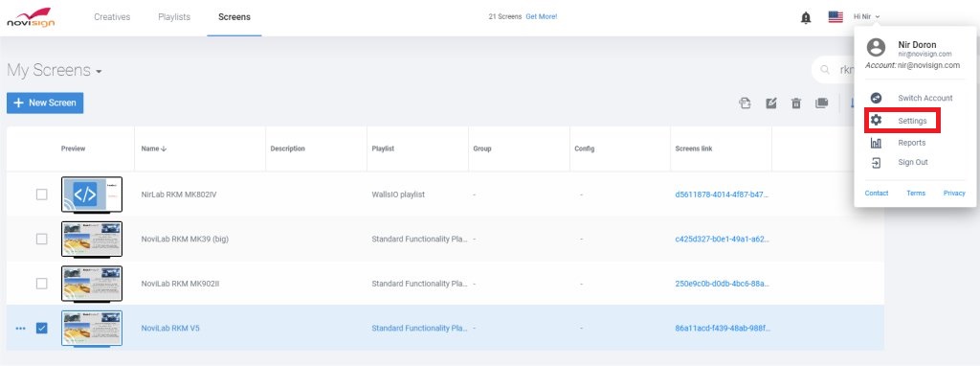The height and width of the screenshot is (366, 980).
Task: Click the Switch Account icon
Action: (x=877, y=98)
